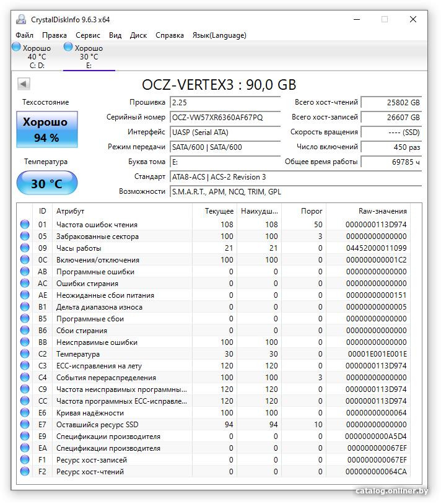The width and height of the screenshot is (441, 504).
Task: Click the serial number field OCZ-VW57XR6360AF67PQ
Action: coord(225,117)
